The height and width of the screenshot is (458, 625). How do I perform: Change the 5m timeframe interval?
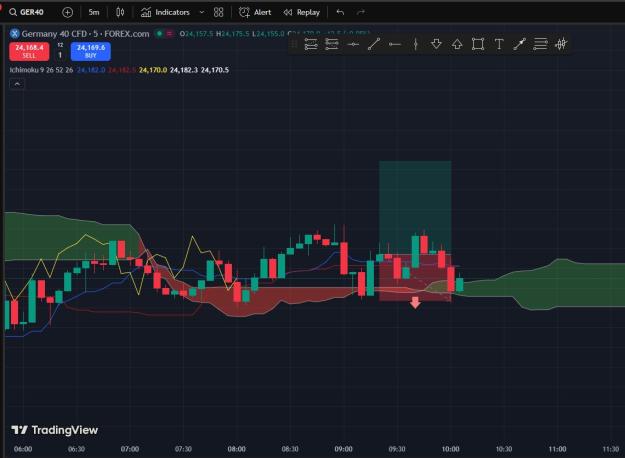(94, 12)
